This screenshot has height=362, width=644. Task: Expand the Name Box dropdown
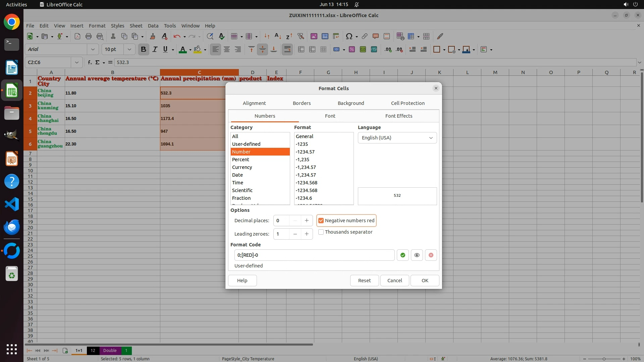coord(77,62)
